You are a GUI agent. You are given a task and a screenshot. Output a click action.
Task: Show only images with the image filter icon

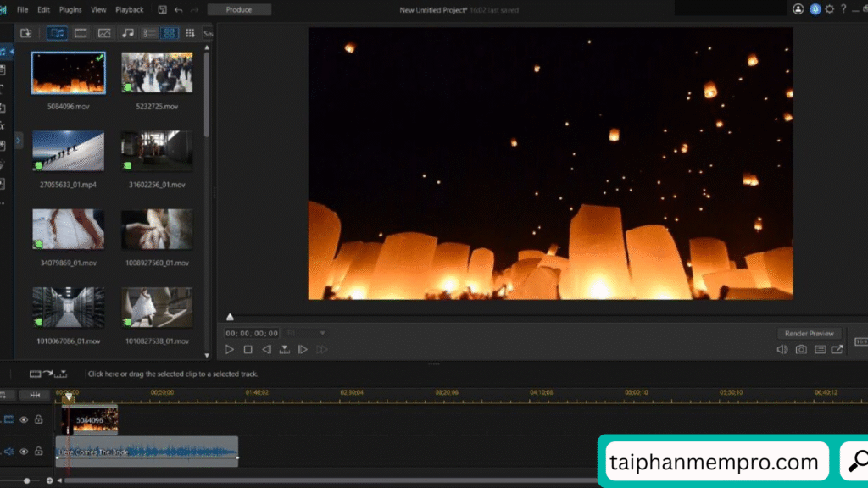pyautogui.click(x=104, y=33)
